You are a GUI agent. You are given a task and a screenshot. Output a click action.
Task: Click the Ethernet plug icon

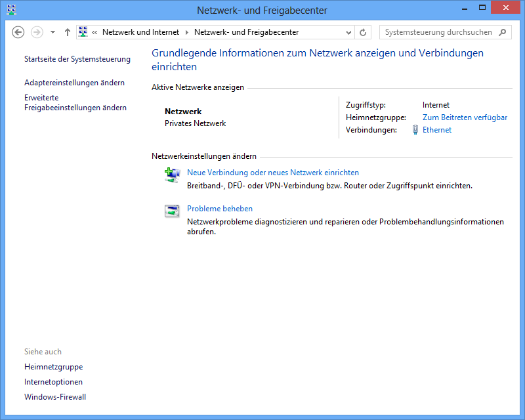[415, 130]
